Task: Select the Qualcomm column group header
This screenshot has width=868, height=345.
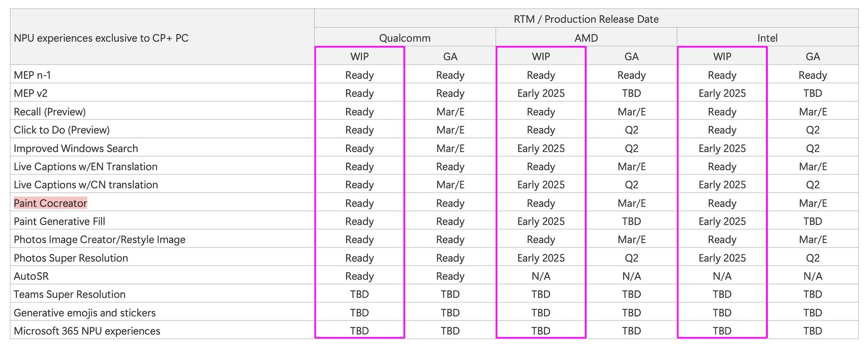Action: tap(405, 38)
